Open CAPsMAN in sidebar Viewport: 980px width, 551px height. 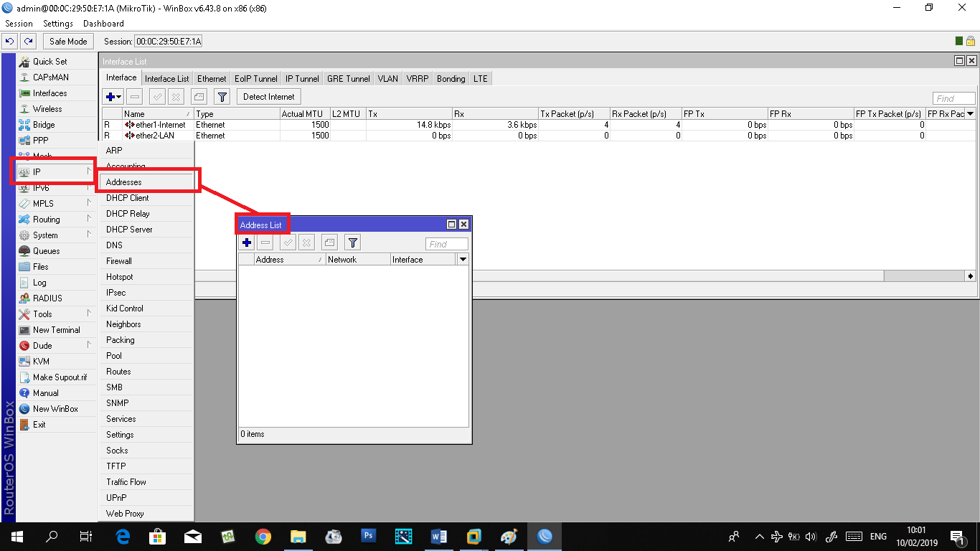point(56,77)
